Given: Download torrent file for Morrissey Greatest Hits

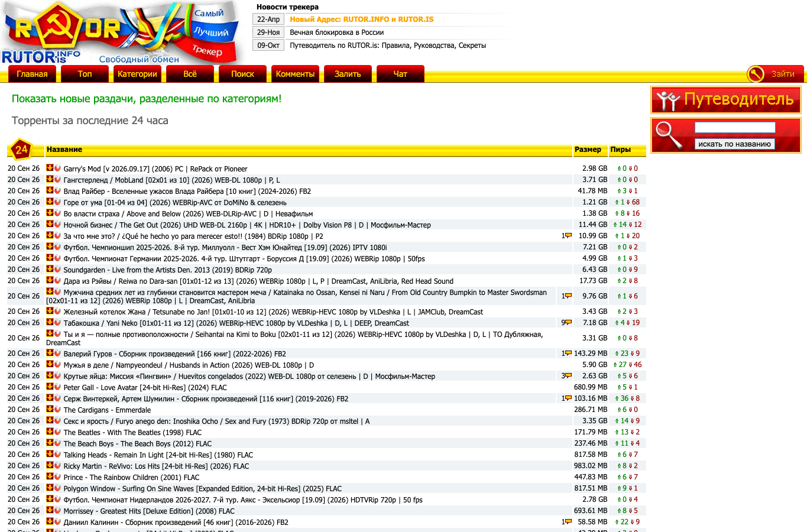Looking at the screenshot, I should click(50, 510).
